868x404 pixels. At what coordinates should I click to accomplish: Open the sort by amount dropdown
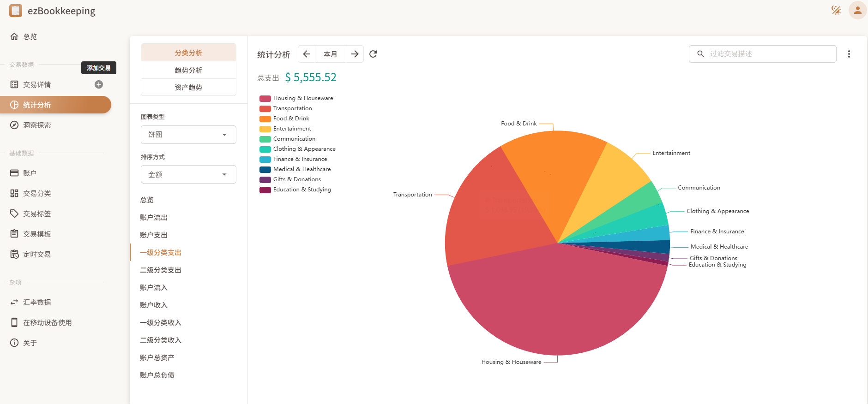(x=188, y=174)
